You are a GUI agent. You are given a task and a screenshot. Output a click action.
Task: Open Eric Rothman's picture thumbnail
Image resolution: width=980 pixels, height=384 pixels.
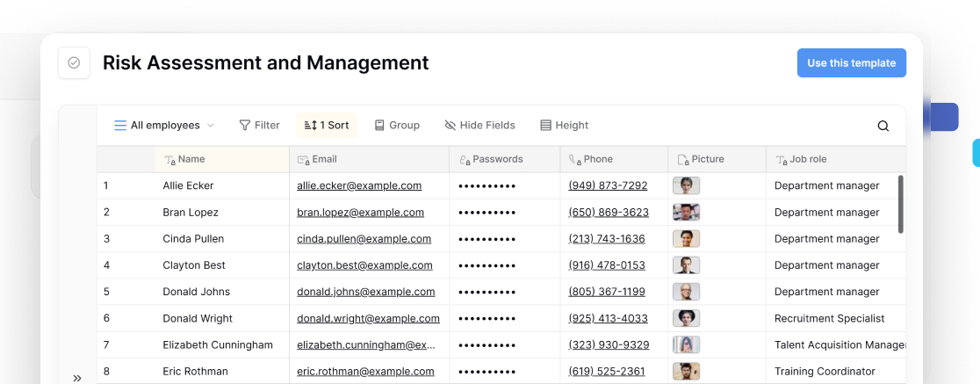point(686,372)
